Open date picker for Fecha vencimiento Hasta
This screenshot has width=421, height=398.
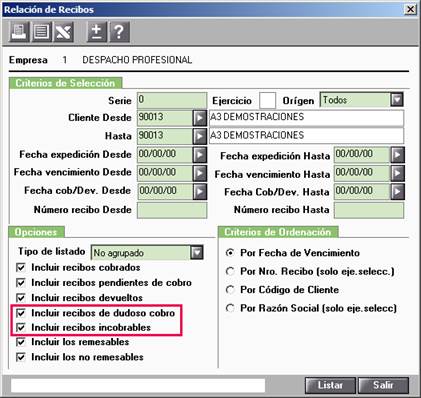point(397,173)
